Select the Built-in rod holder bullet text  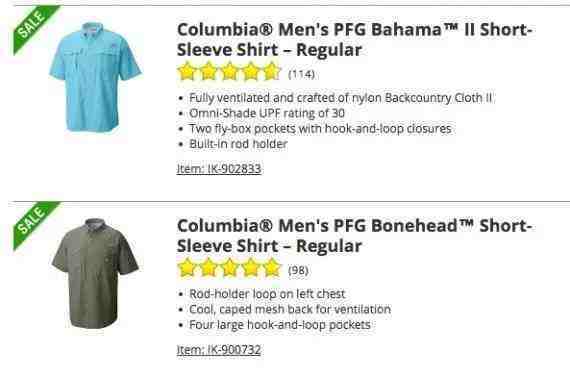click(238, 144)
